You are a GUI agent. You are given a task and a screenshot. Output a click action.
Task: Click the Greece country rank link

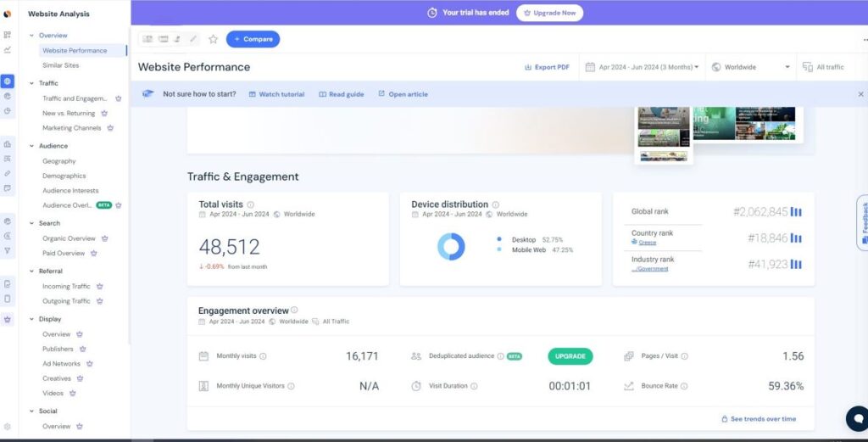648,243
